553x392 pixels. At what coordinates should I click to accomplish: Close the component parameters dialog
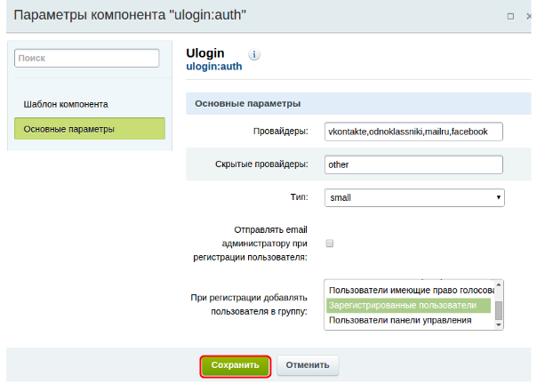pos(532,16)
